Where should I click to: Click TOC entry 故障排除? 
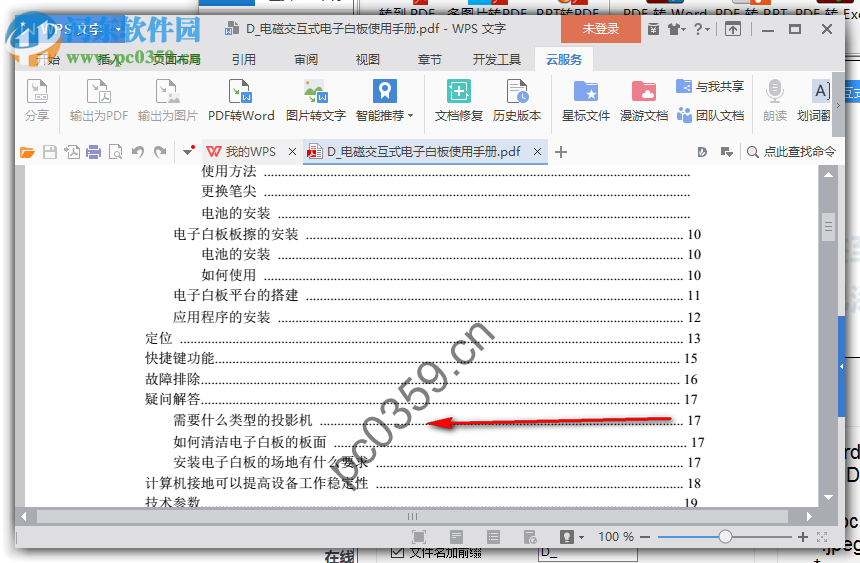click(172, 379)
